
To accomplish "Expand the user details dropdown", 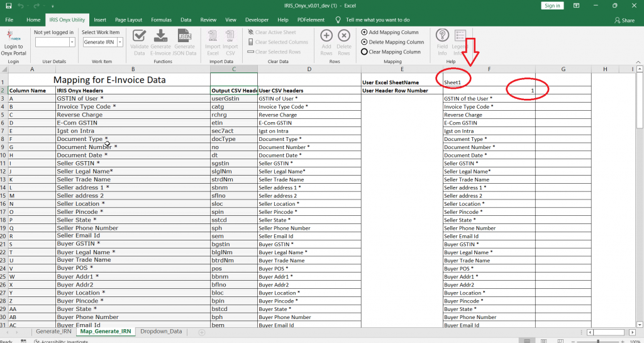I will coord(72,42).
